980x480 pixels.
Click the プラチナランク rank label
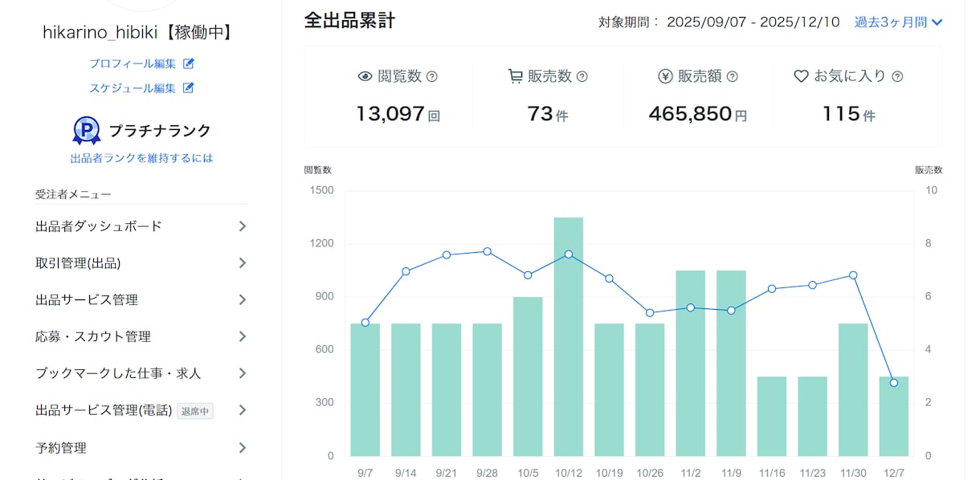click(x=160, y=131)
